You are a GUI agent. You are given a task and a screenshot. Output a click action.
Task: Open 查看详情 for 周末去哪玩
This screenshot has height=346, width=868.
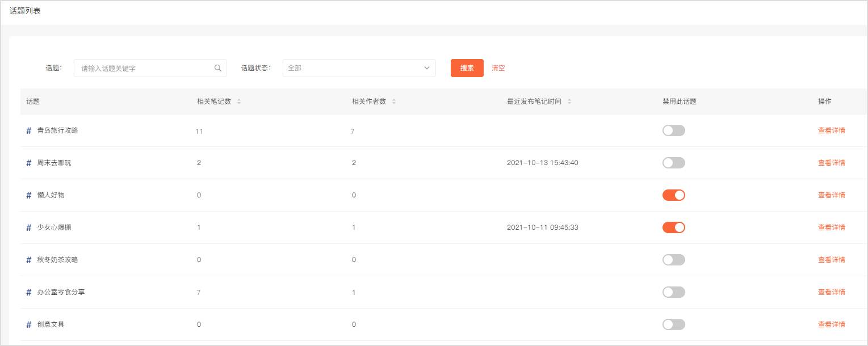(831, 163)
